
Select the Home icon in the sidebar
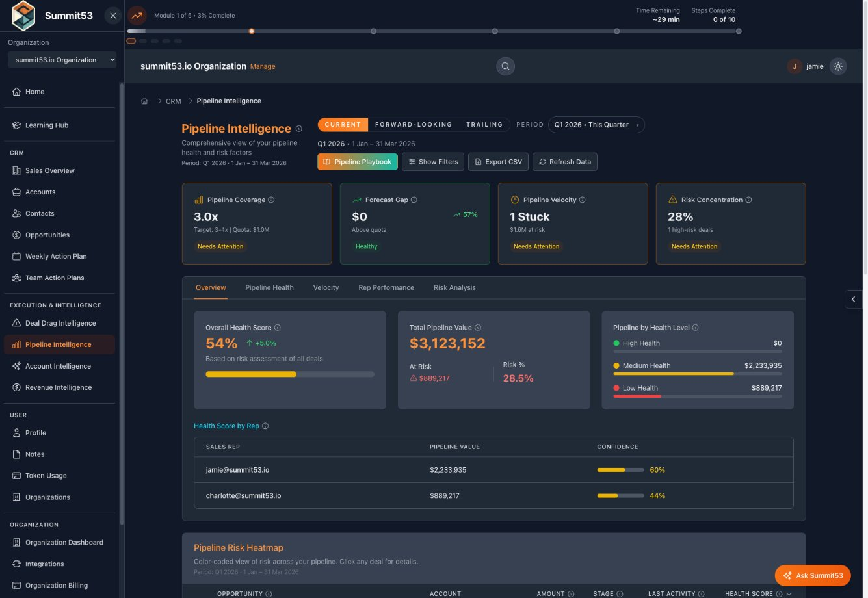coord(16,92)
